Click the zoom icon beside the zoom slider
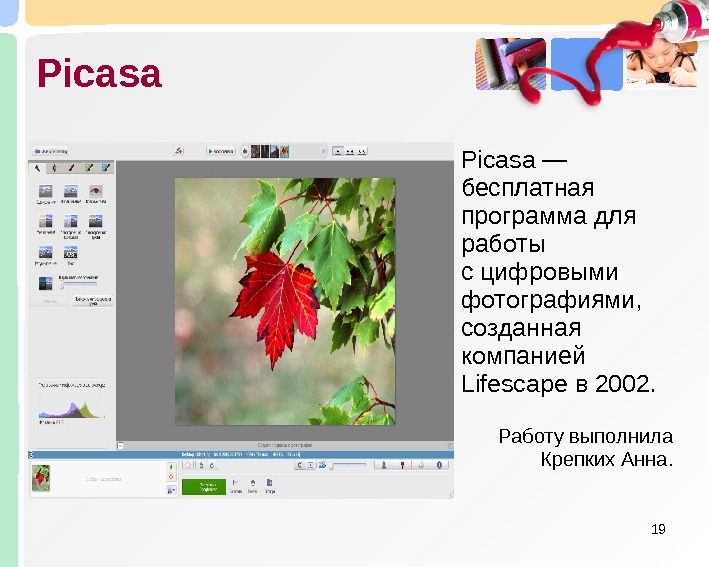This screenshot has height=567, width=709. tap(322, 465)
